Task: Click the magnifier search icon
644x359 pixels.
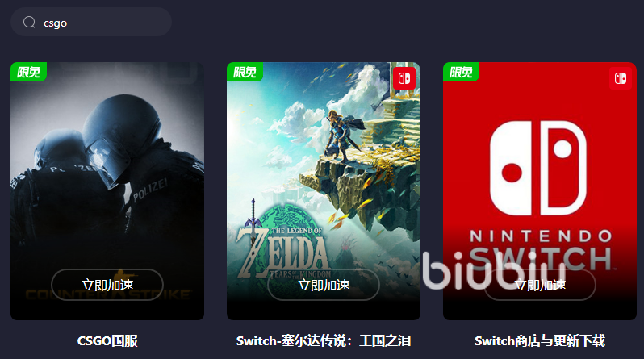Action: click(29, 22)
